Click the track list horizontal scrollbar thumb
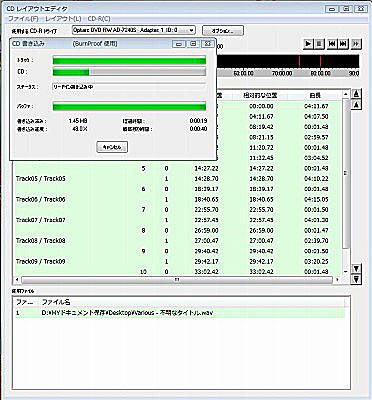The width and height of the screenshot is (372, 400). pyautogui.click(x=177, y=280)
